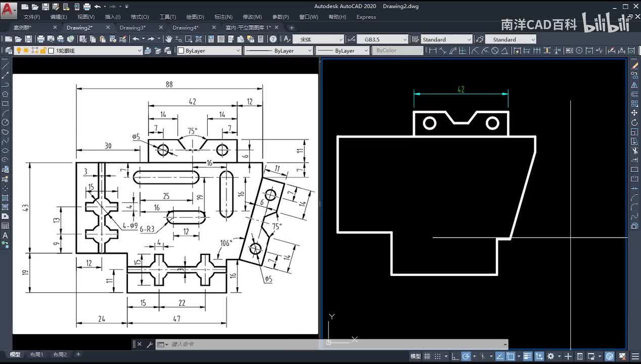Click the Center Mark dimension icon
641x364 pixels.
pyautogui.click(x=579, y=51)
